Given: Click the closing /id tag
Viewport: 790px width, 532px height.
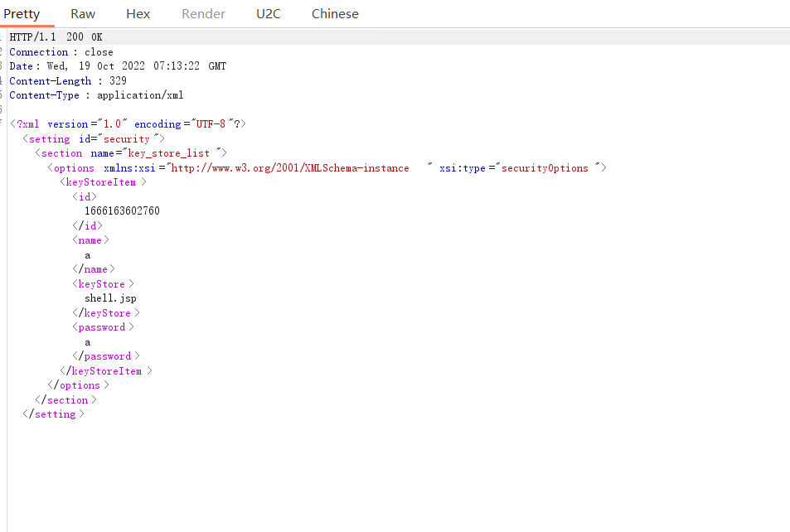Looking at the screenshot, I should tap(88, 225).
